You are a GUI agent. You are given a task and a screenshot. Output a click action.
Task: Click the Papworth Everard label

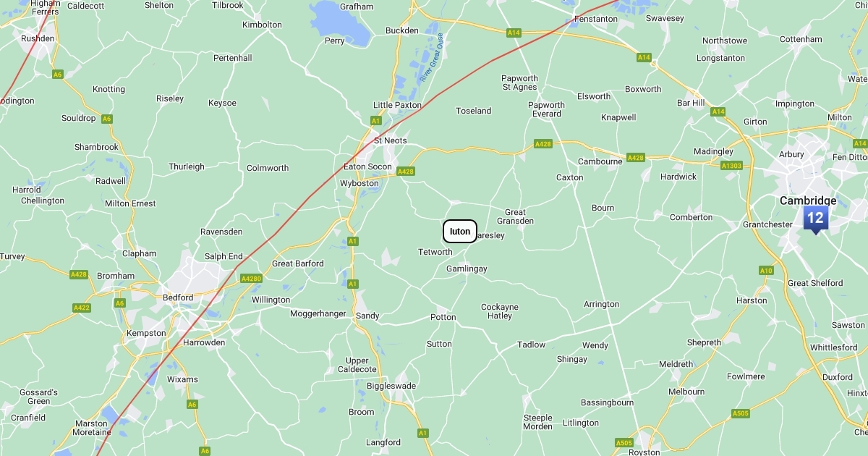pos(547,109)
